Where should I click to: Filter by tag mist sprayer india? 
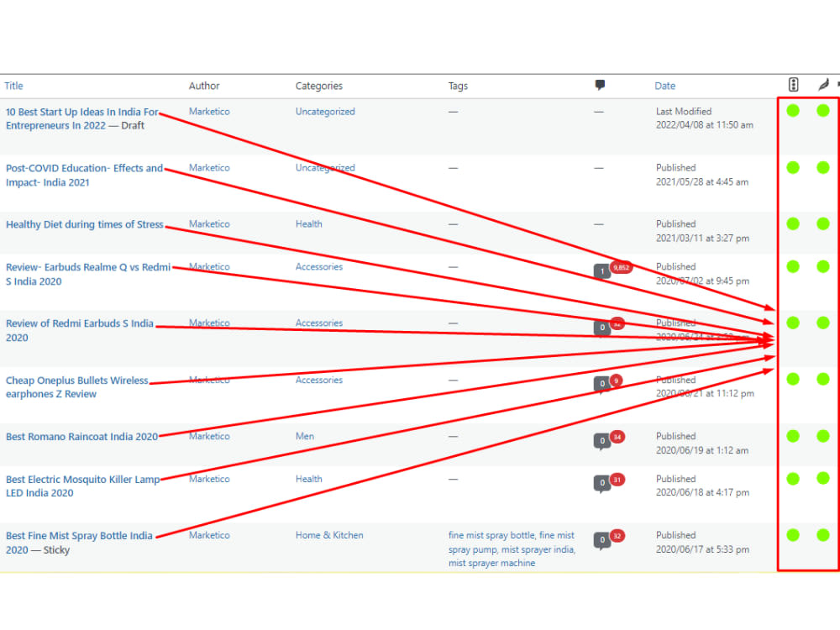(538, 549)
